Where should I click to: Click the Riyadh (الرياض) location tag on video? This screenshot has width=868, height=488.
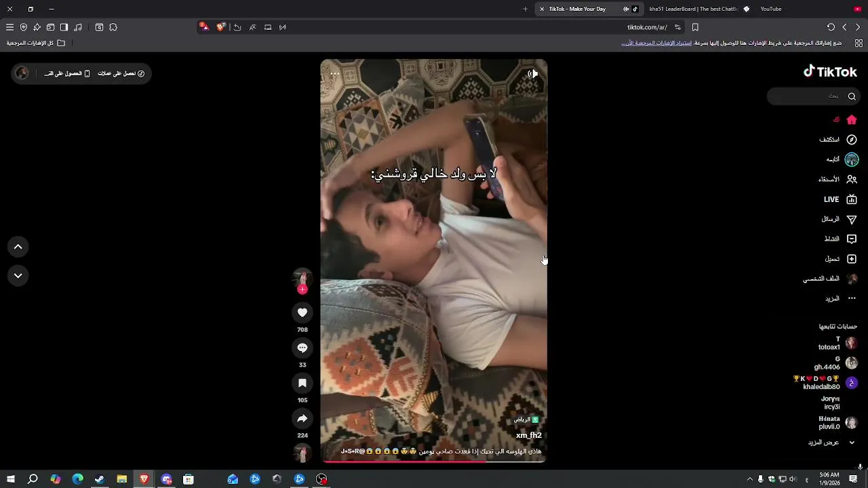click(526, 420)
